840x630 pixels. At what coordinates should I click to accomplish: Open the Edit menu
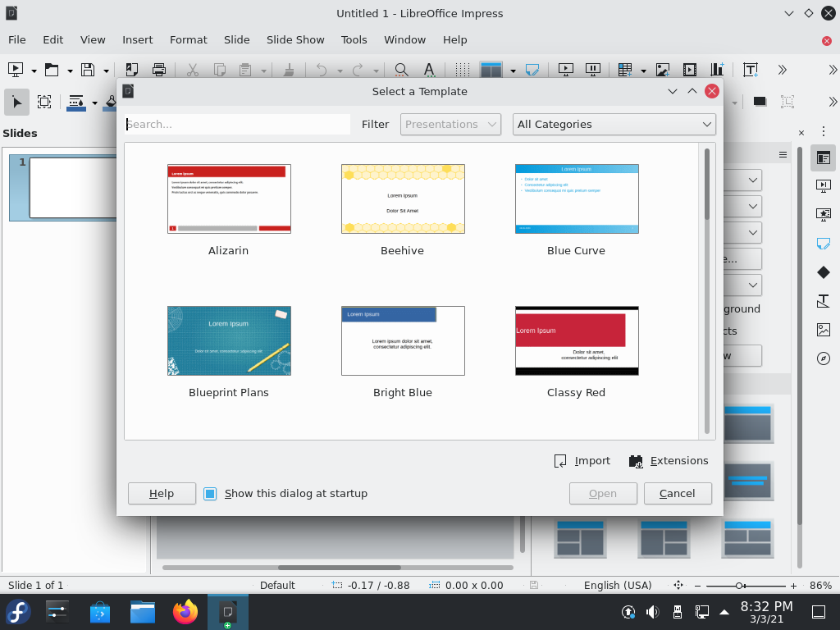[53, 39]
